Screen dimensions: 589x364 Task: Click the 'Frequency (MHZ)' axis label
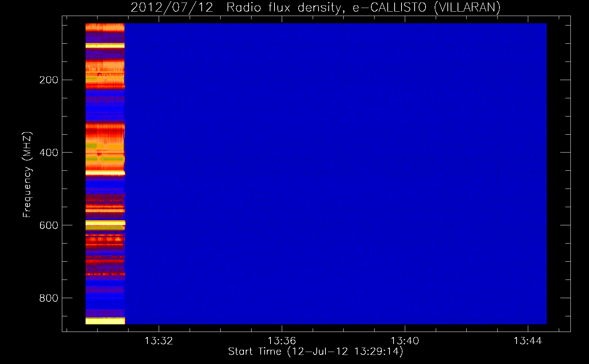(27, 174)
